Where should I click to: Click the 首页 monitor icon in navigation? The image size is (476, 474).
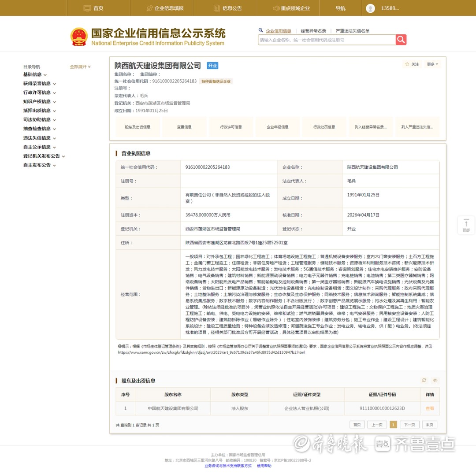coord(87,8)
